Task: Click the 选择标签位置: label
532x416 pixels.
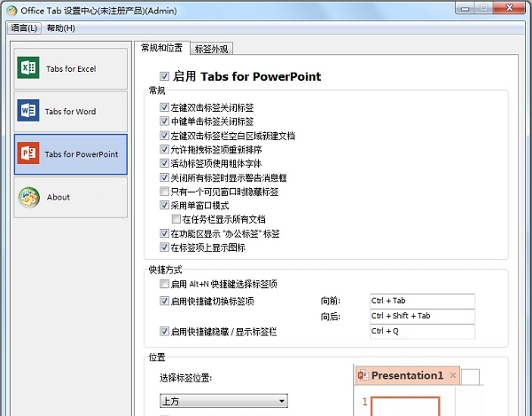Action: (185, 378)
